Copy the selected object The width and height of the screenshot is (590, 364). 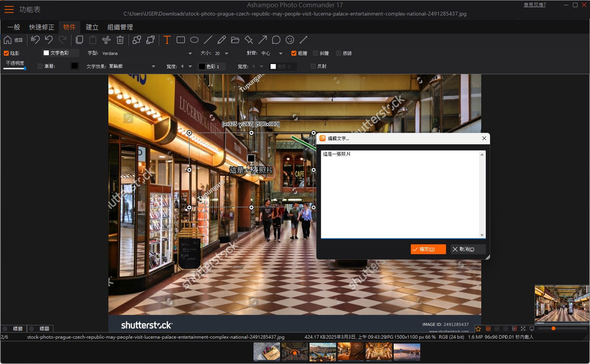pyautogui.click(x=79, y=40)
